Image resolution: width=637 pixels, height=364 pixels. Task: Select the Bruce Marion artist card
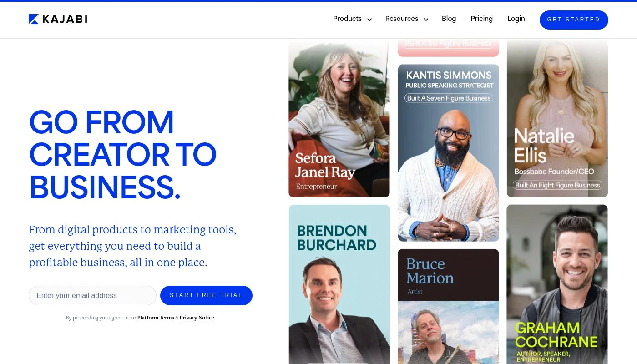point(448,306)
